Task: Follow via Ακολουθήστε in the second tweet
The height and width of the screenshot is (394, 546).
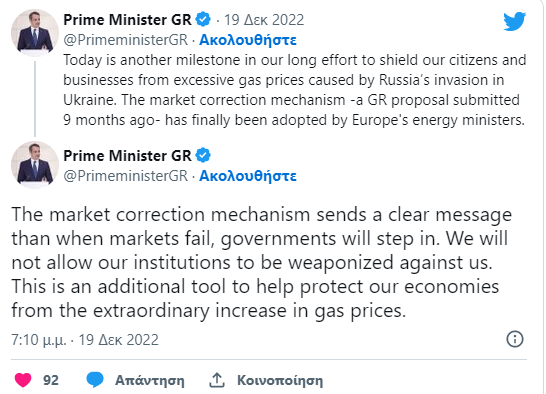Action: (248, 176)
